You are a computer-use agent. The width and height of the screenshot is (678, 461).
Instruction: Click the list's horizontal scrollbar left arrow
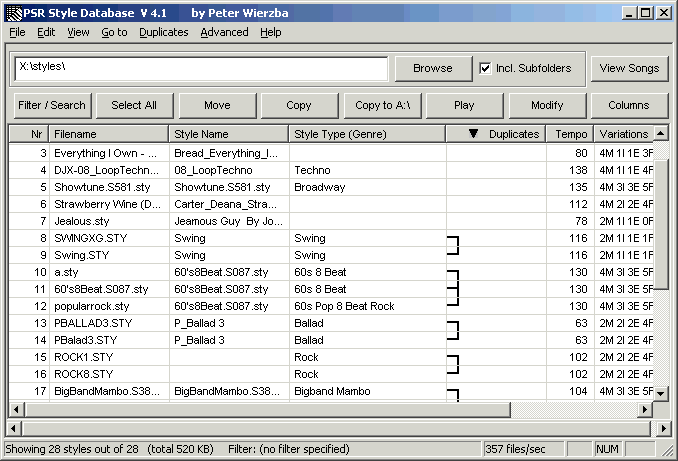tap(16, 409)
